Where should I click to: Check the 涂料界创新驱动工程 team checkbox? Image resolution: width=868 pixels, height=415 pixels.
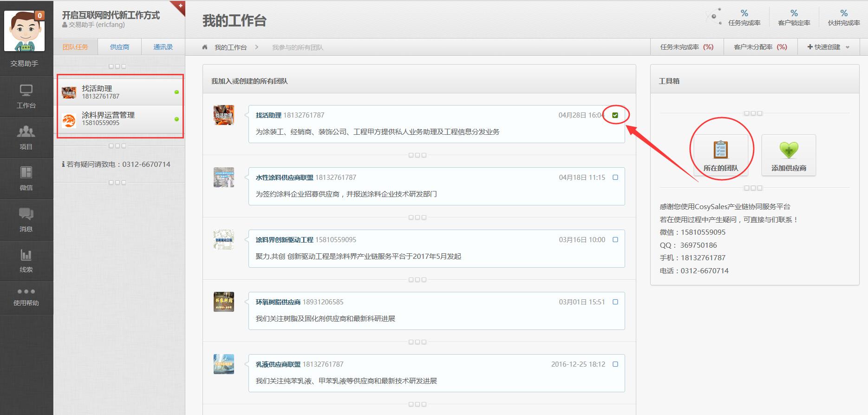615,240
